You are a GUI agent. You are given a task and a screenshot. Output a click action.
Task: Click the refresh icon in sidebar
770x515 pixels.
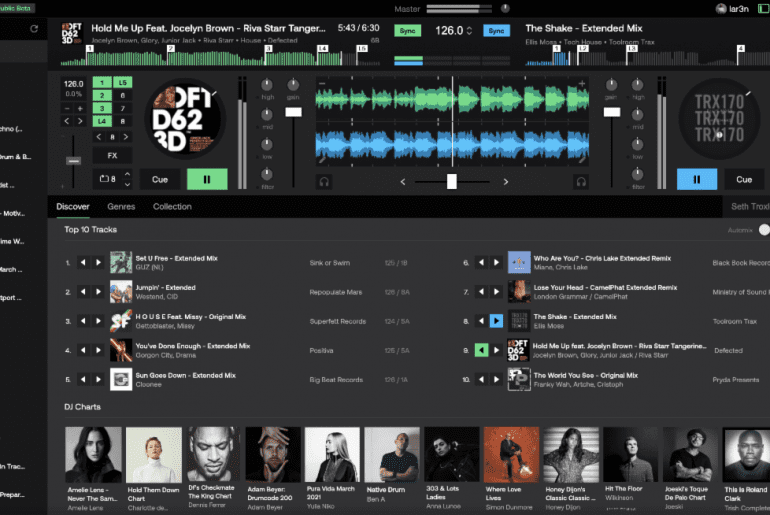point(34,29)
